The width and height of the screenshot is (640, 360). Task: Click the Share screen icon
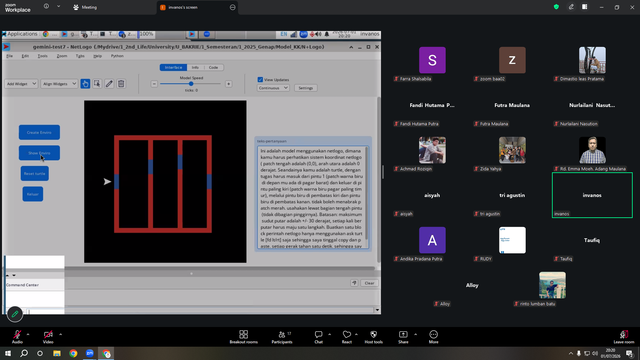[403, 335]
